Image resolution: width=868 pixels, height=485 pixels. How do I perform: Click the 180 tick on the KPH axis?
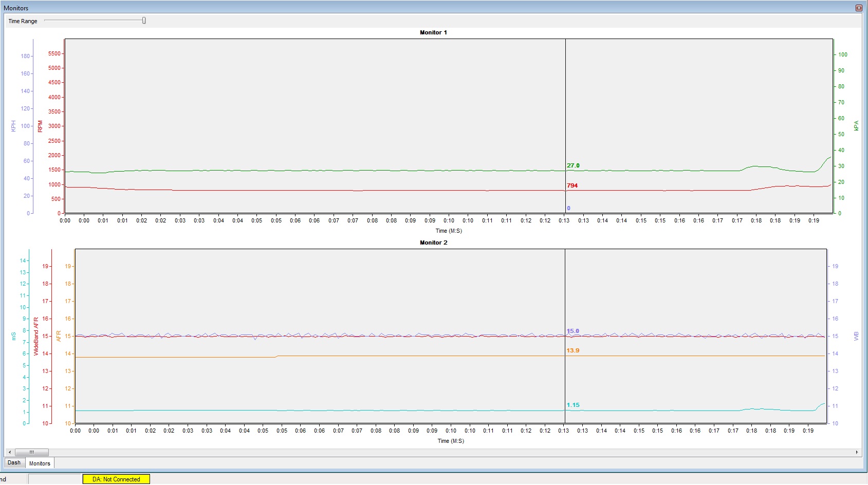point(25,56)
